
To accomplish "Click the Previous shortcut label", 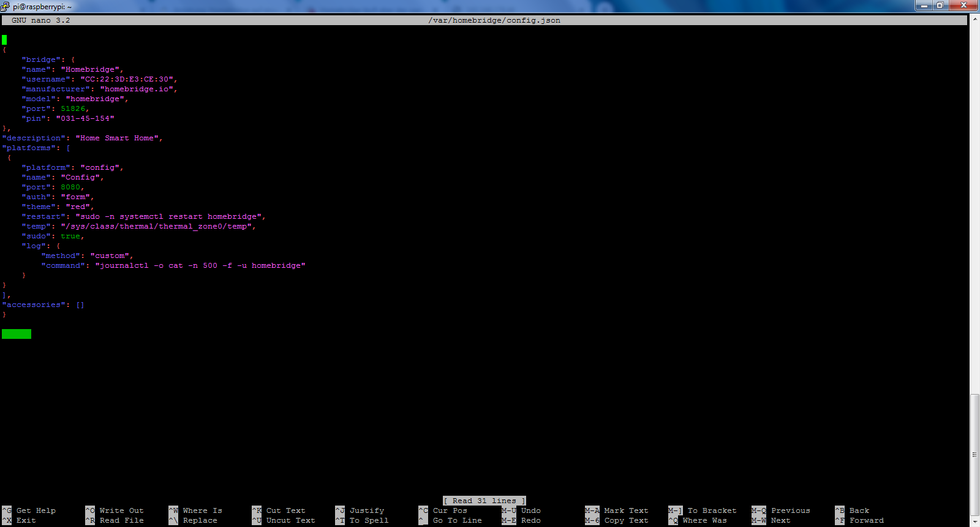I will (x=791, y=510).
